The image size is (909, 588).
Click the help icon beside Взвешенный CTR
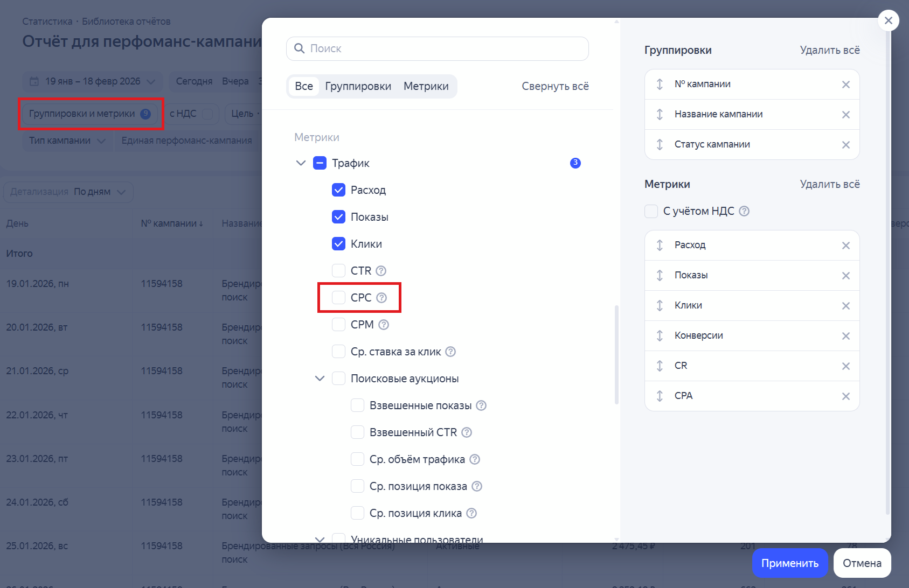tap(467, 432)
